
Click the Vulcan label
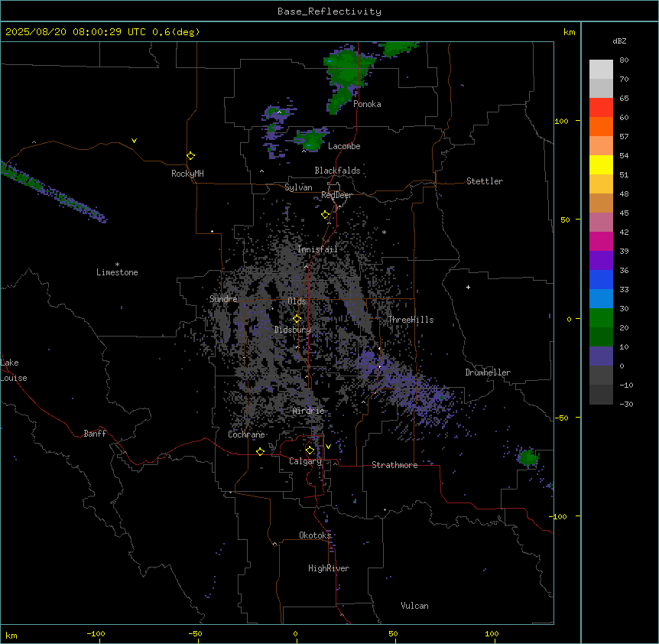click(415, 606)
